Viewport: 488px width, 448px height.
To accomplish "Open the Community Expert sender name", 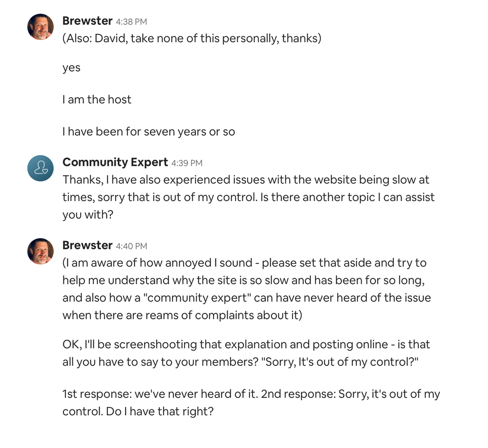I will pos(115,162).
